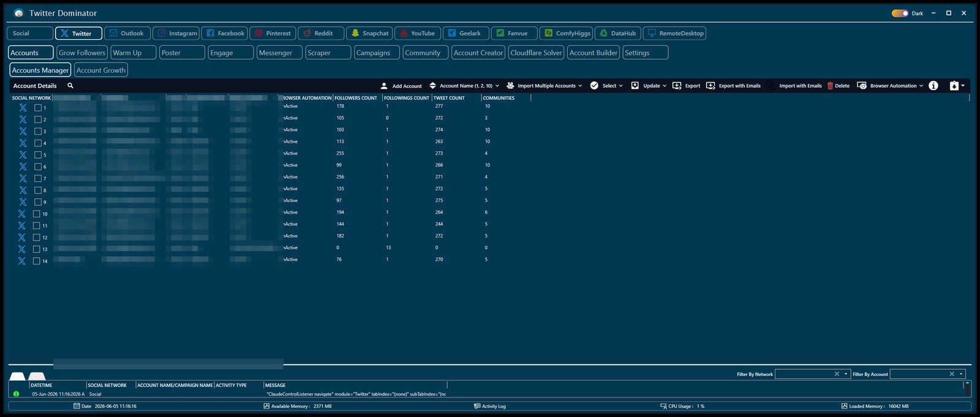This screenshot has width=980, height=417.
Task: Click the Select checkmark circle icon
Action: [x=594, y=86]
